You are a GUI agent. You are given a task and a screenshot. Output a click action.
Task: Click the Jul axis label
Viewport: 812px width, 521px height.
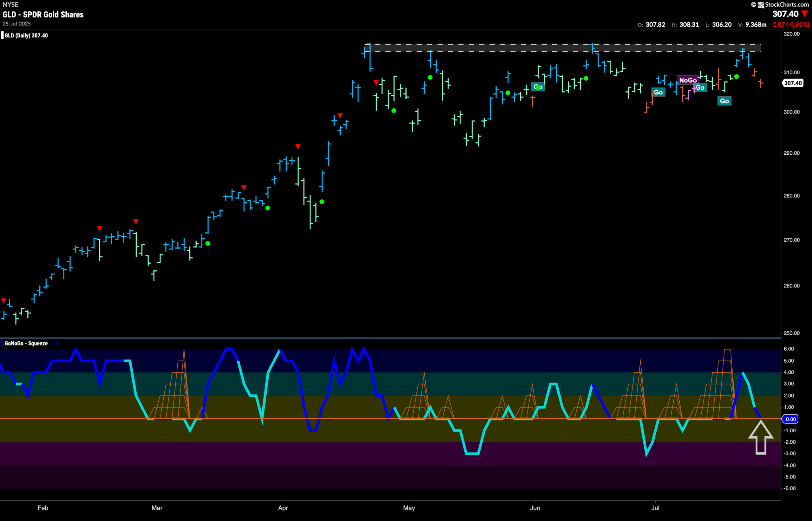click(656, 508)
